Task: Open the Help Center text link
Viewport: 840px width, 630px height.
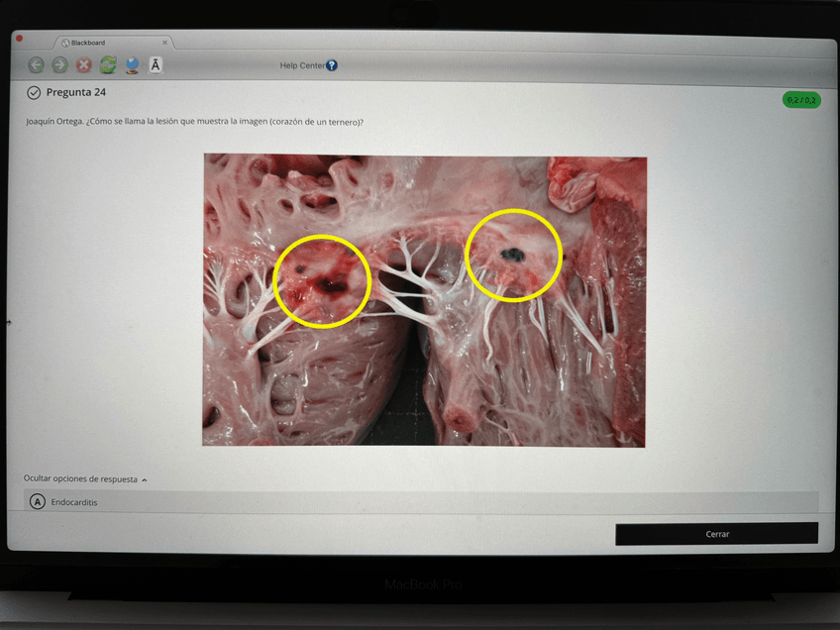Action: tap(301, 65)
